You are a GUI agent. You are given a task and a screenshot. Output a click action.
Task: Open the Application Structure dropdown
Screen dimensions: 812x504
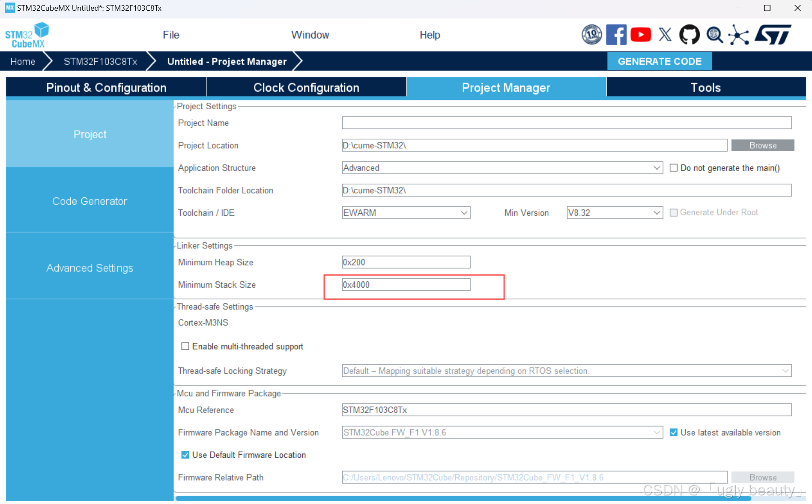(x=502, y=168)
